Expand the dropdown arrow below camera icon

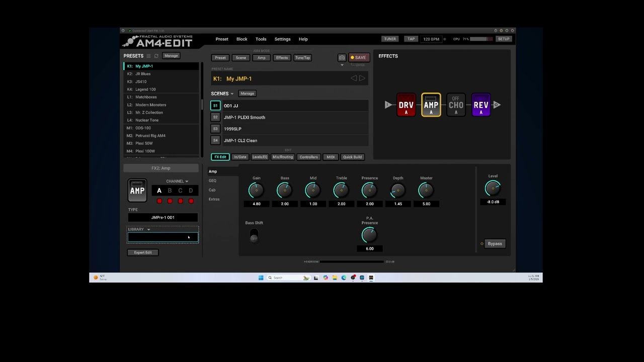point(342,65)
